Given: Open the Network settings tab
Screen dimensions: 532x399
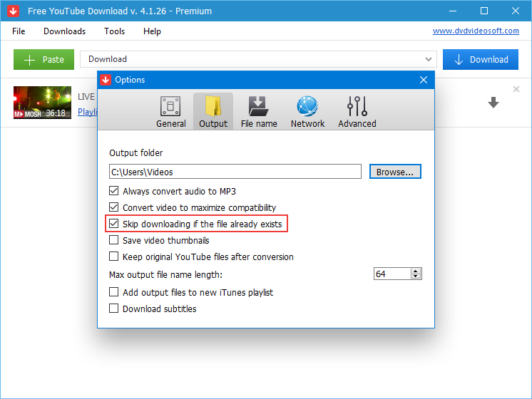Looking at the screenshot, I should [307, 112].
